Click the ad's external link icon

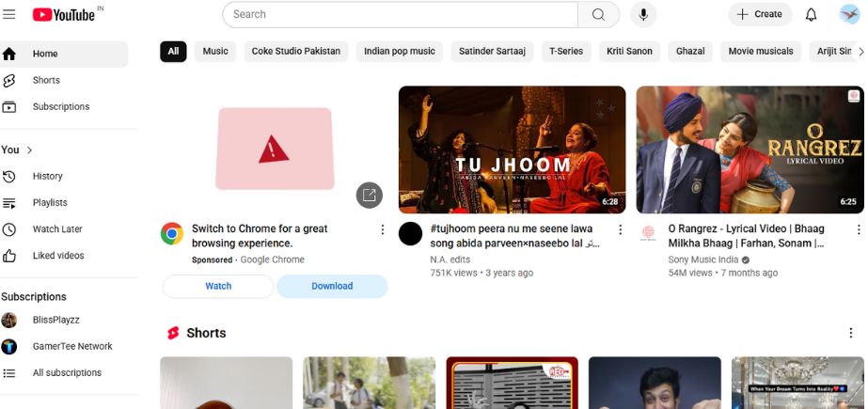click(370, 195)
